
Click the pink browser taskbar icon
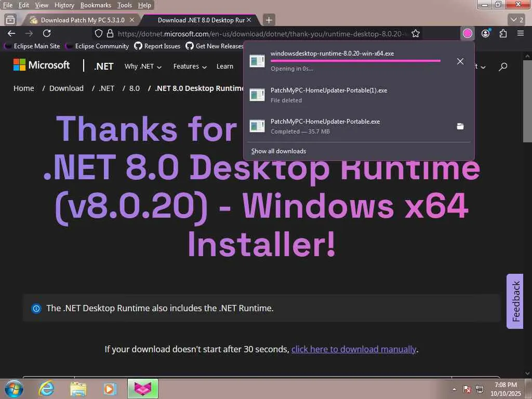point(142,389)
